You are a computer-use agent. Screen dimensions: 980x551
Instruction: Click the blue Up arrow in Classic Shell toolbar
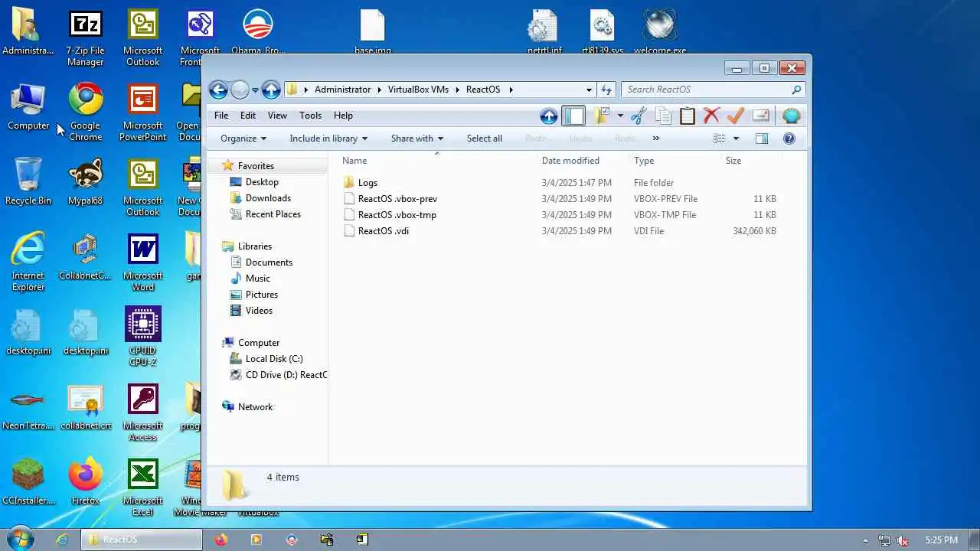click(x=548, y=116)
